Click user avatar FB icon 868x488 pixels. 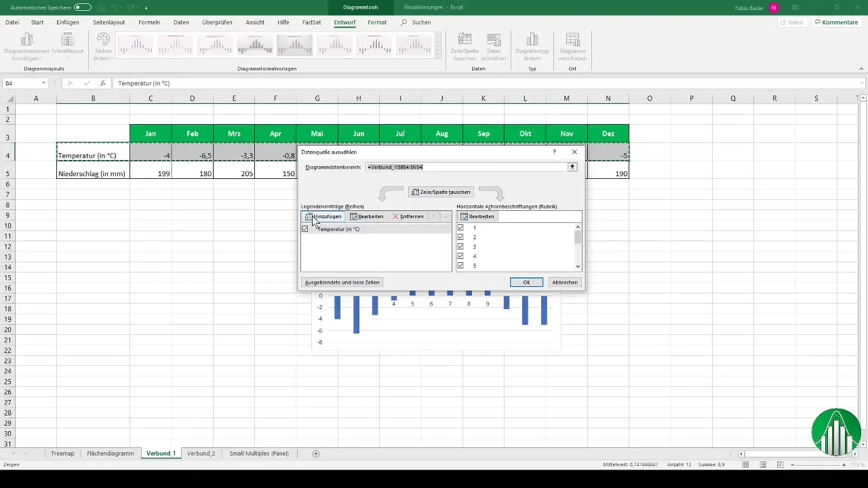pos(774,7)
